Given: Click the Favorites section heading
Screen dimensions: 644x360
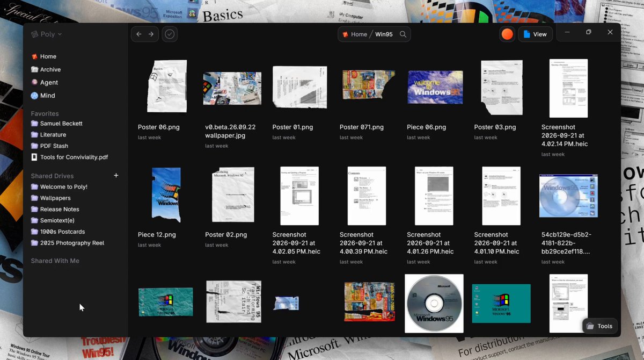Looking at the screenshot, I should click(x=45, y=113).
